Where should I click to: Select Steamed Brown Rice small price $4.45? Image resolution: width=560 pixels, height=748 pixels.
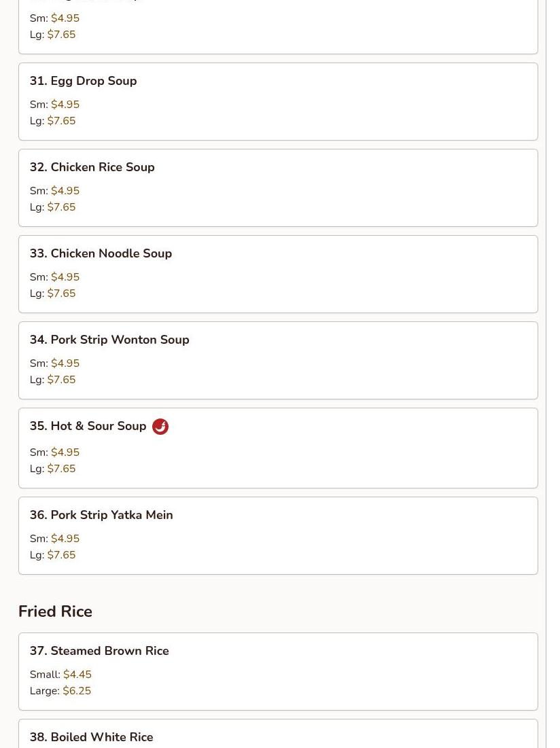[x=77, y=675]
